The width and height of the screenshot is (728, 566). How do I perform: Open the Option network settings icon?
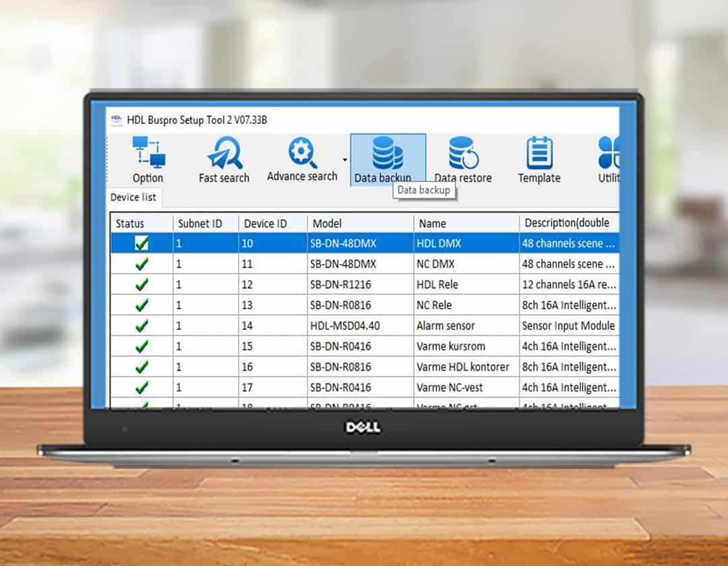148,160
